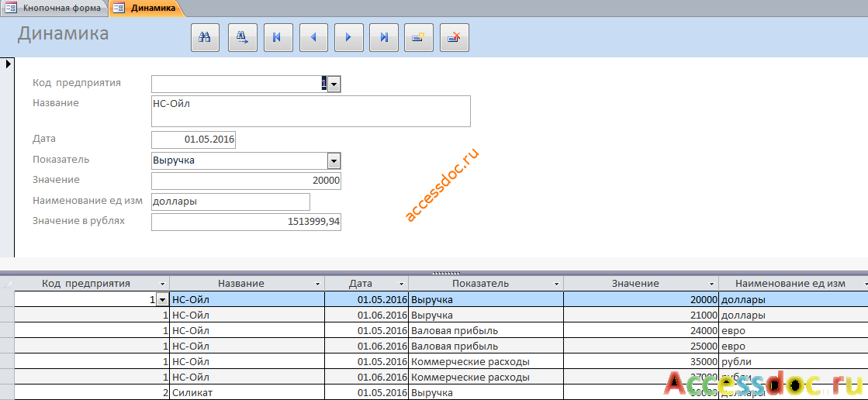This screenshot has width=868, height=400.
Task: Go to the first record
Action: [278, 38]
